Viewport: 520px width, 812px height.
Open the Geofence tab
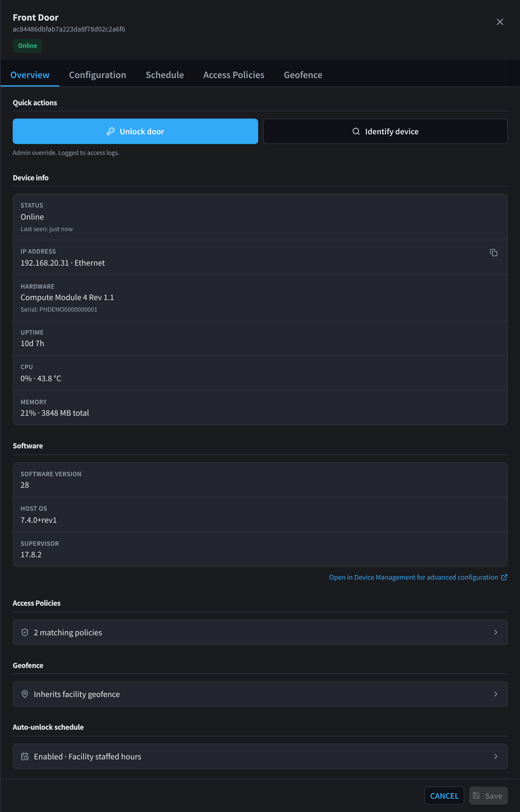[303, 75]
